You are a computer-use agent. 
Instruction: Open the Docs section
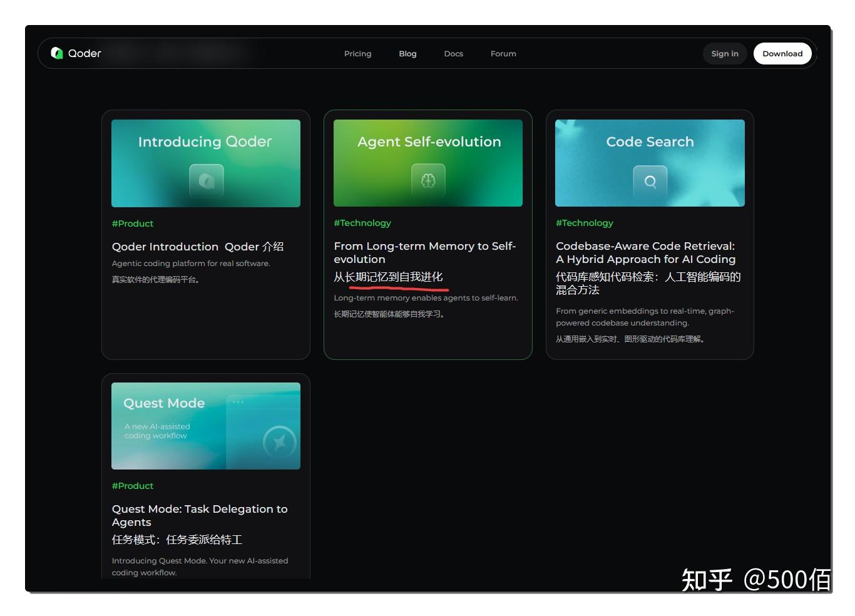[453, 53]
